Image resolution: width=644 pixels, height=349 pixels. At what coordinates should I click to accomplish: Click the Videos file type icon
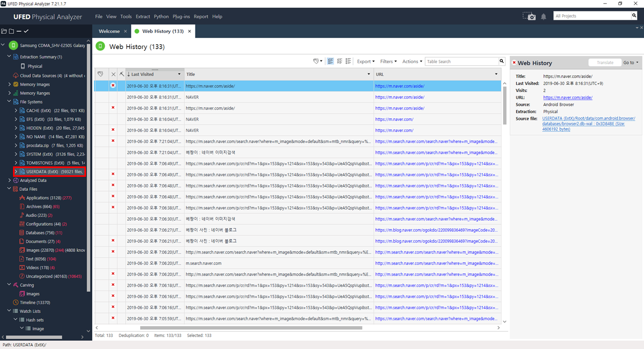click(22, 268)
